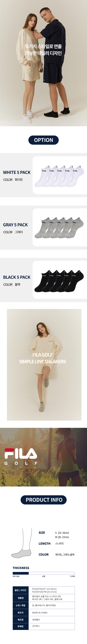Click the OPTION pill label
The width and height of the screenshot is (87, 644).
point(43,140)
